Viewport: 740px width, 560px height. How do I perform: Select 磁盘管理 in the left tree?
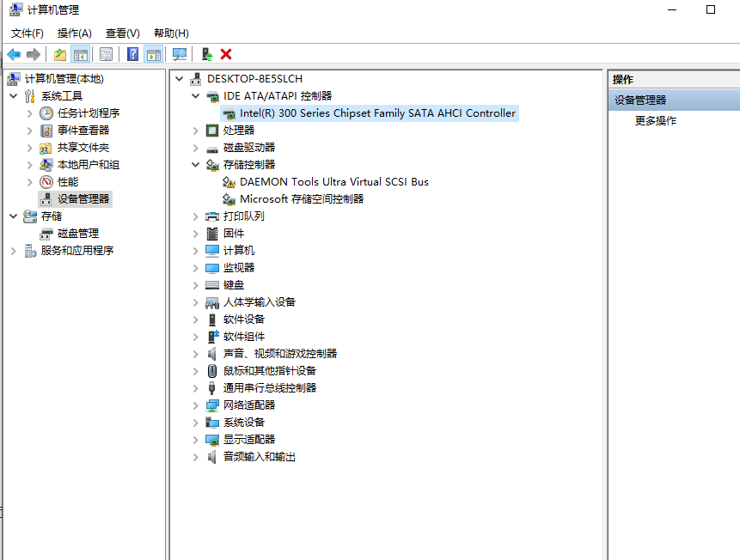77,234
